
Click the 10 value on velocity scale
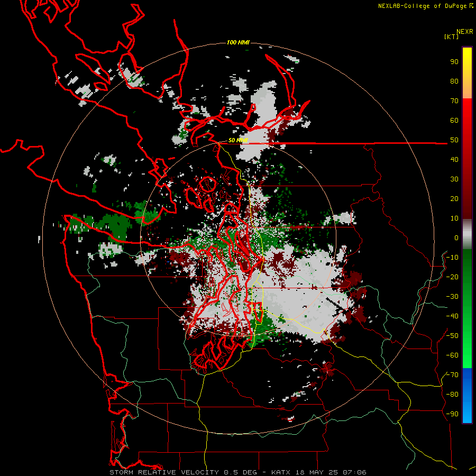454,218
